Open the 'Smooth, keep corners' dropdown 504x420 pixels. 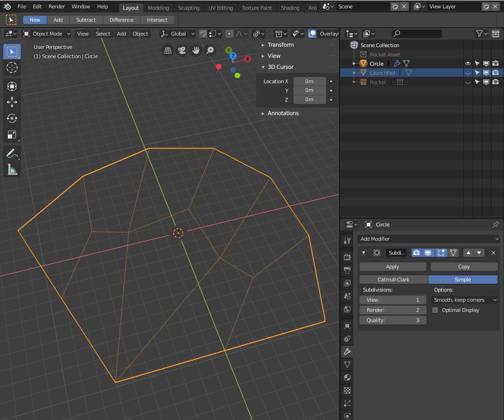[464, 300]
